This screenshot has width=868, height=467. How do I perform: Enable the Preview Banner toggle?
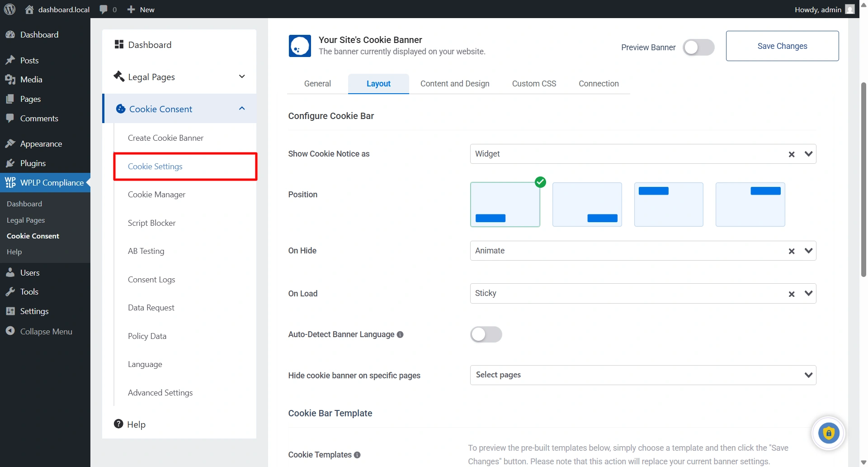point(698,47)
